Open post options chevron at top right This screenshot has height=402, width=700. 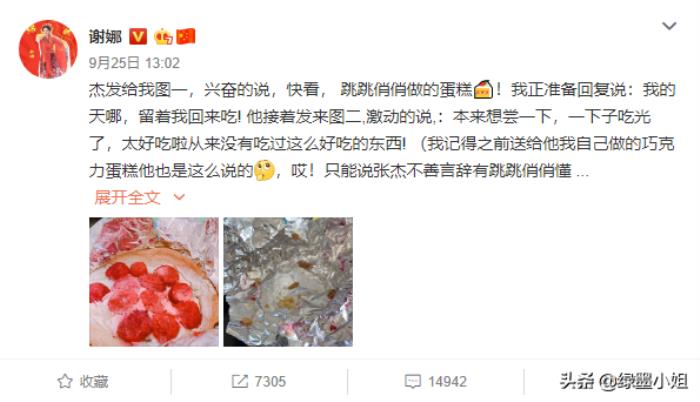(x=669, y=26)
